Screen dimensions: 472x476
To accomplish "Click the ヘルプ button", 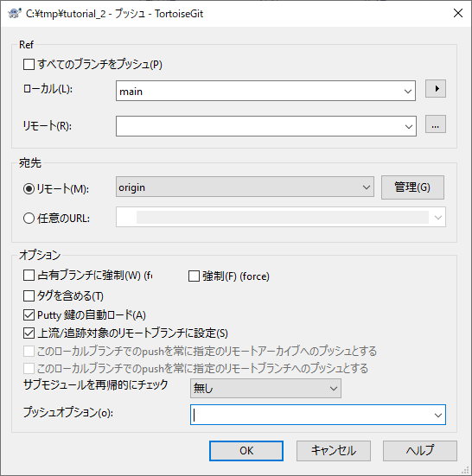I will pyautogui.click(x=420, y=451).
